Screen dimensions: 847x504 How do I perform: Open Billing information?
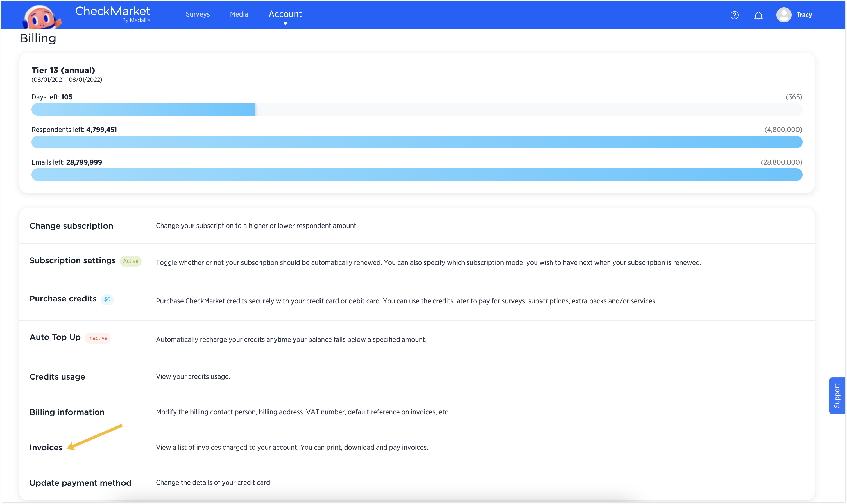click(67, 412)
